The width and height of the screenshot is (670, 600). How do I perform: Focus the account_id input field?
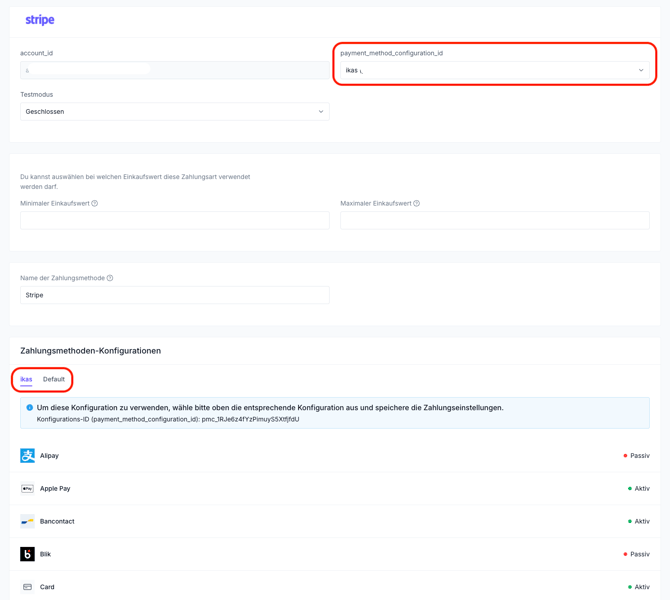(175, 70)
